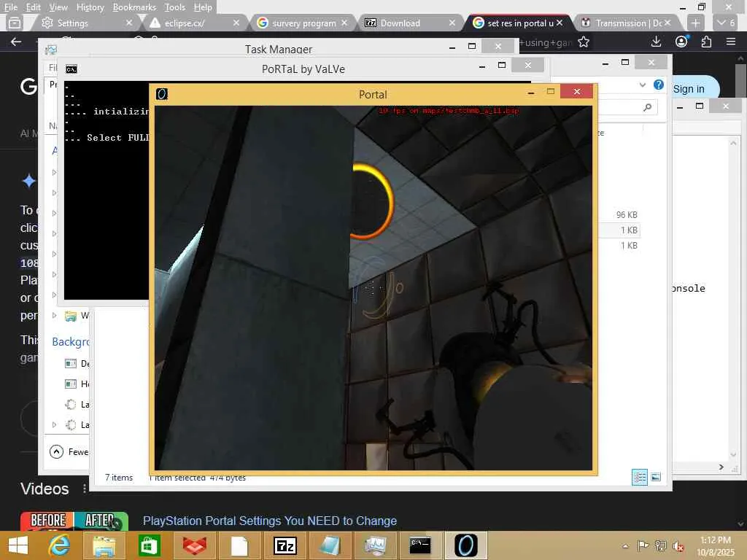Click the Explorer search magnifier icon
747x560 pixels.
tap(647, 108)
